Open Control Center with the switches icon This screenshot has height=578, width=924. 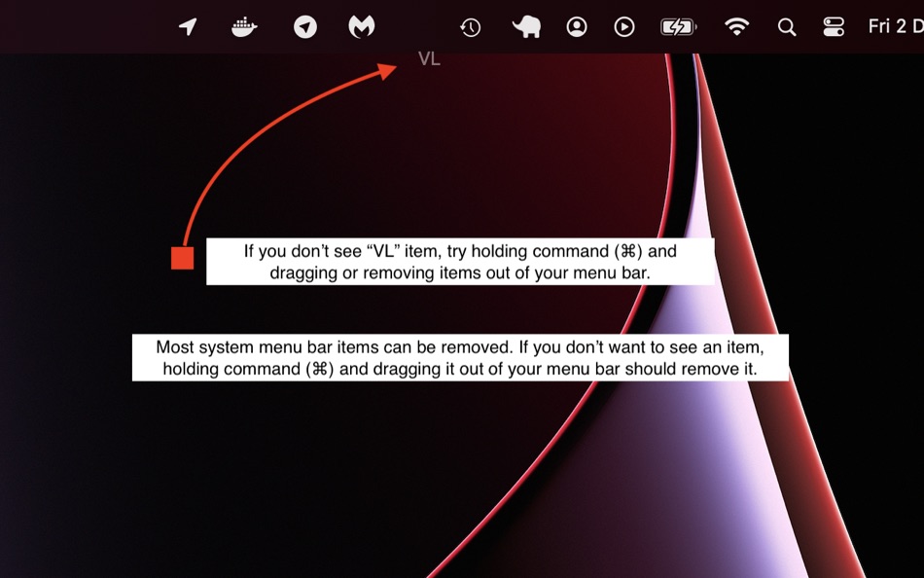pyautogui.click(x=834, y=26)
